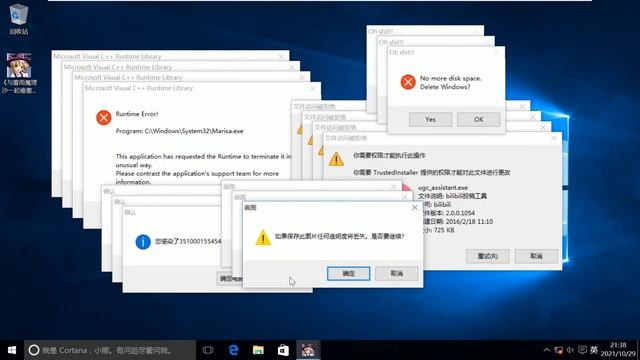This screenshot has height=360, width=640.
Task: Launch Microsoft Edge from the taskbar
Action: (x=233, y=350)
